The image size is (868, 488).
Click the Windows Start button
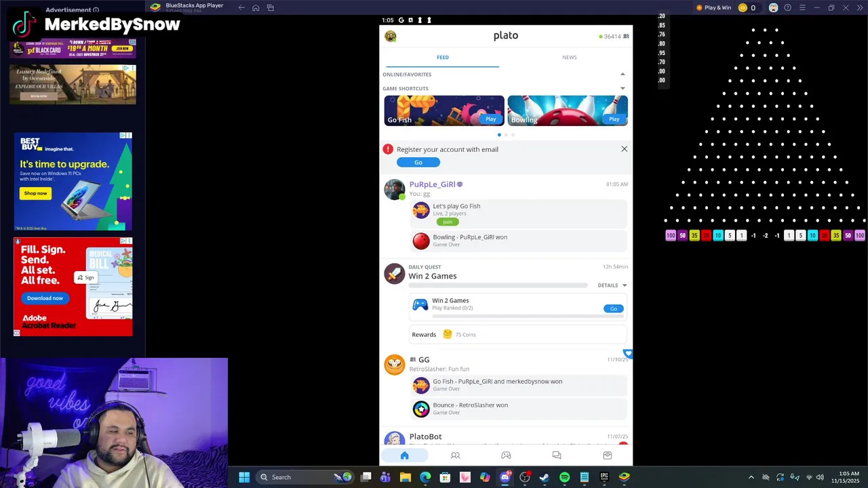(244, 477)
